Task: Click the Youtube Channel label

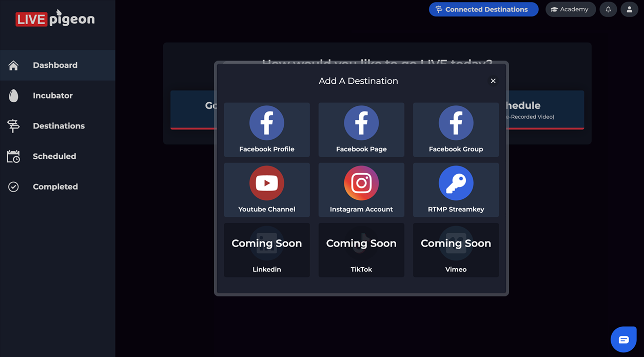Action: [x=267, y=209]
